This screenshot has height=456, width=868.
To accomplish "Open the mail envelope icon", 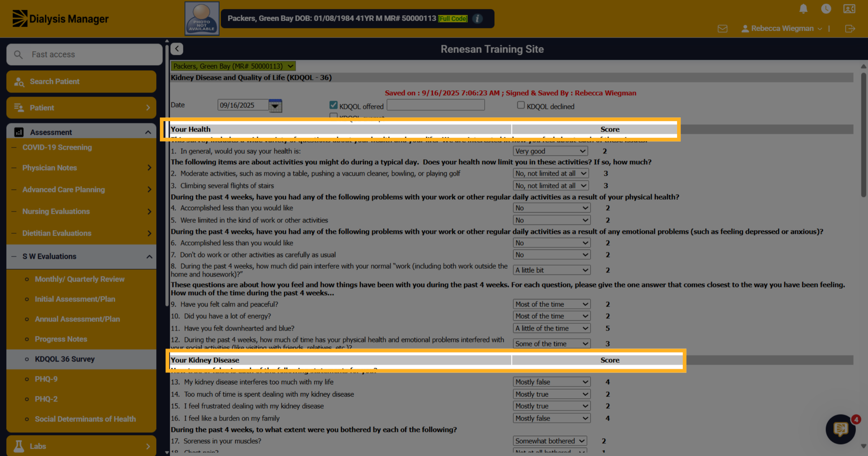I will click(723, 29).
